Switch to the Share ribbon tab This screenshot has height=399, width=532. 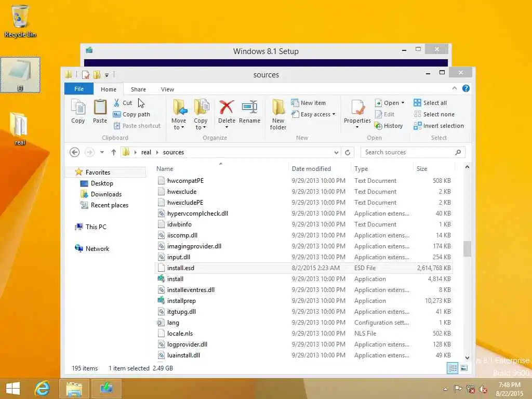point(138,89)
